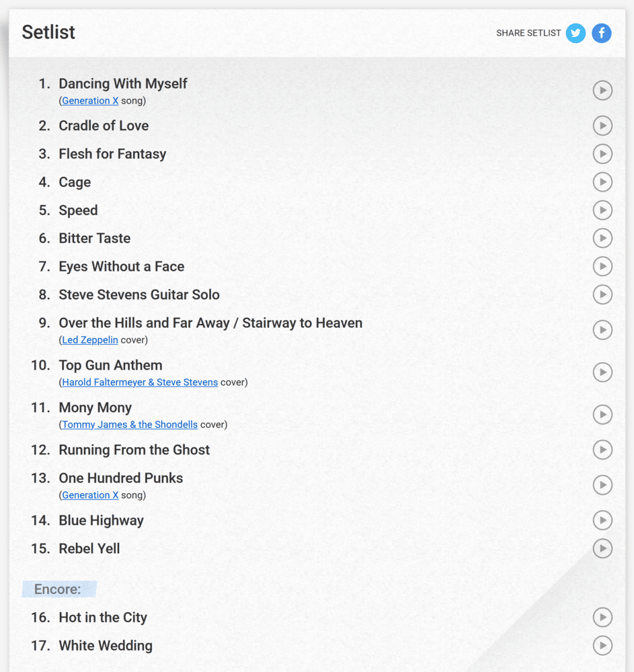Play the song Cradle of Love

tap(602, 126)
